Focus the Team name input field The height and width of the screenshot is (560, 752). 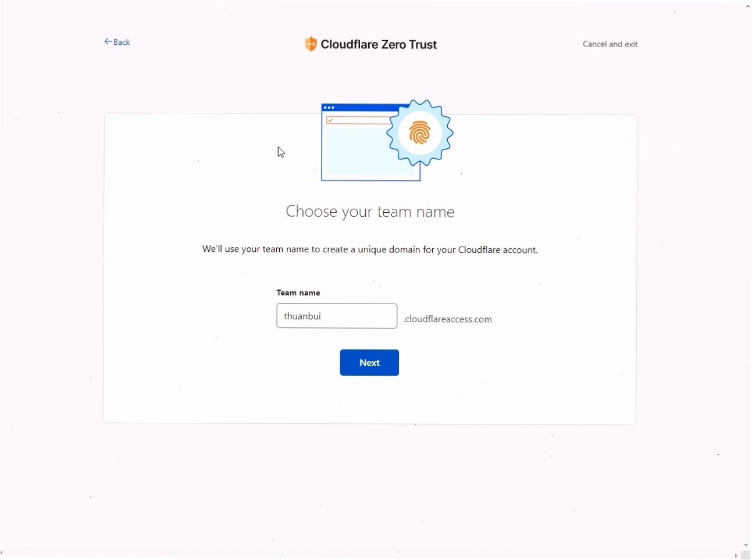pyautogui.click(x=337, y=316)
